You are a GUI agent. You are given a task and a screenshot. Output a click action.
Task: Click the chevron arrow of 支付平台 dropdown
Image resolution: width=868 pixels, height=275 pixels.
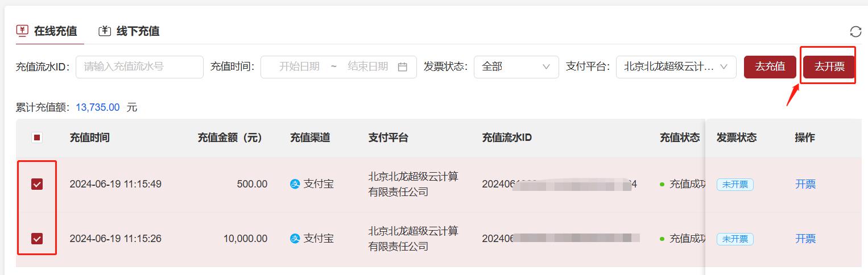(724, 66)
